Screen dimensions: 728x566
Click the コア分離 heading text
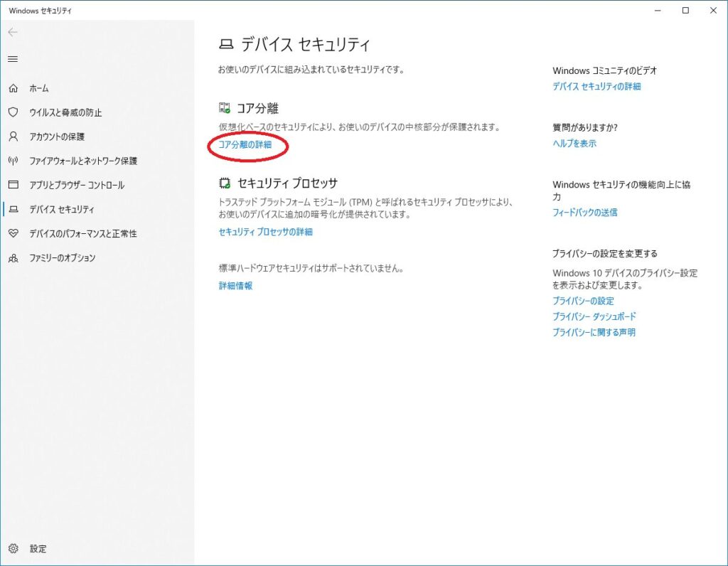point(257,108)
